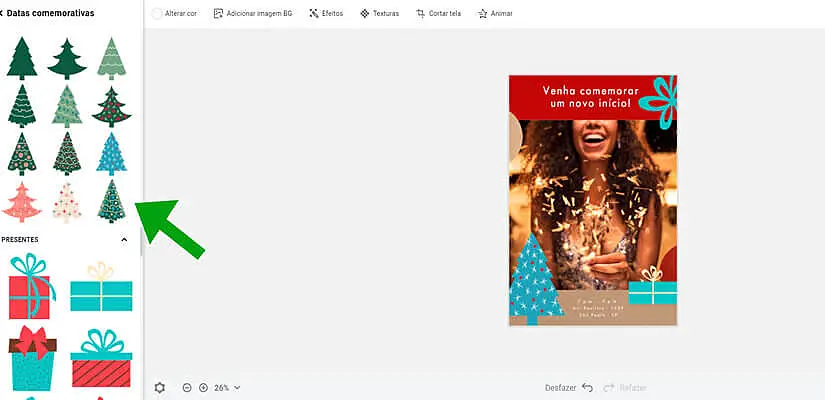Viewport: 825px width, 400px height.
Task: Select blue tree on poster canvas
Action: (534, 279)
